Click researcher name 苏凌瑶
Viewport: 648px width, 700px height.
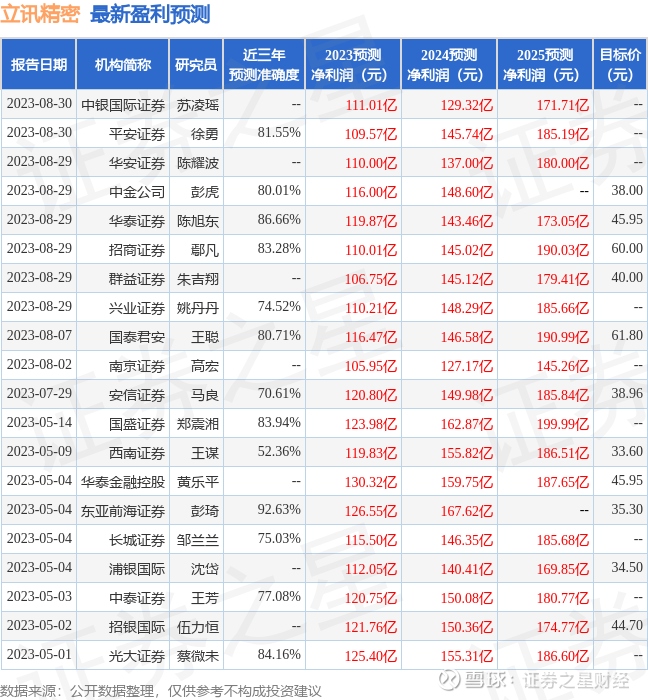click(198, 105)
